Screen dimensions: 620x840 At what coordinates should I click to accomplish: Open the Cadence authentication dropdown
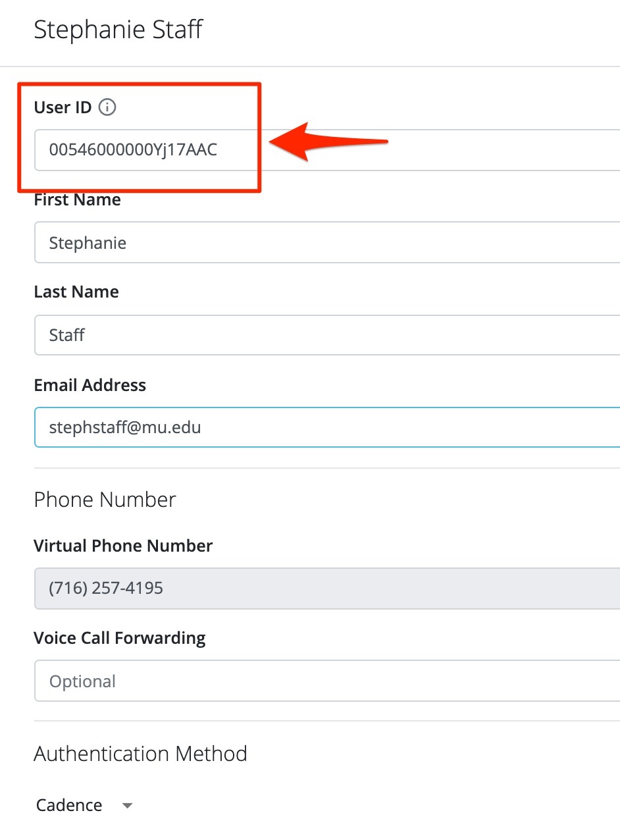point(70,805)
